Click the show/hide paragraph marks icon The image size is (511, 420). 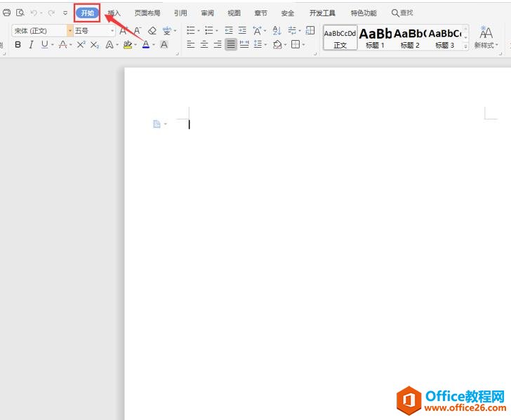(292, 31)
